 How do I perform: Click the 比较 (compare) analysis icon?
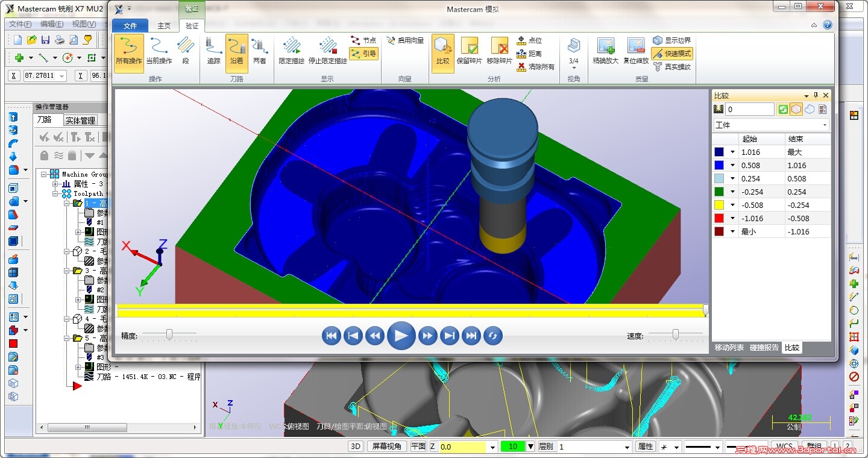tap(442, 53)
